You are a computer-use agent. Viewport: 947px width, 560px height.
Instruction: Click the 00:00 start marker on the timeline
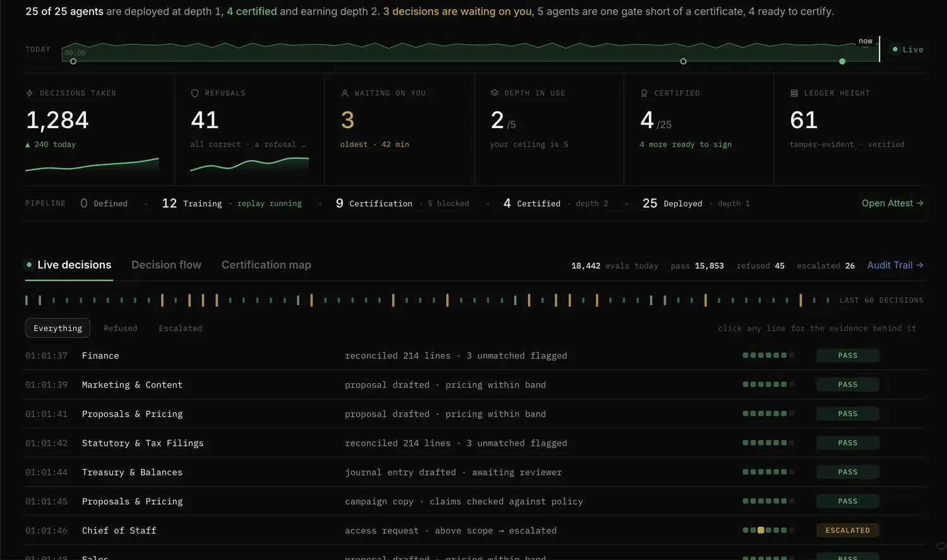tap(73, 61)
